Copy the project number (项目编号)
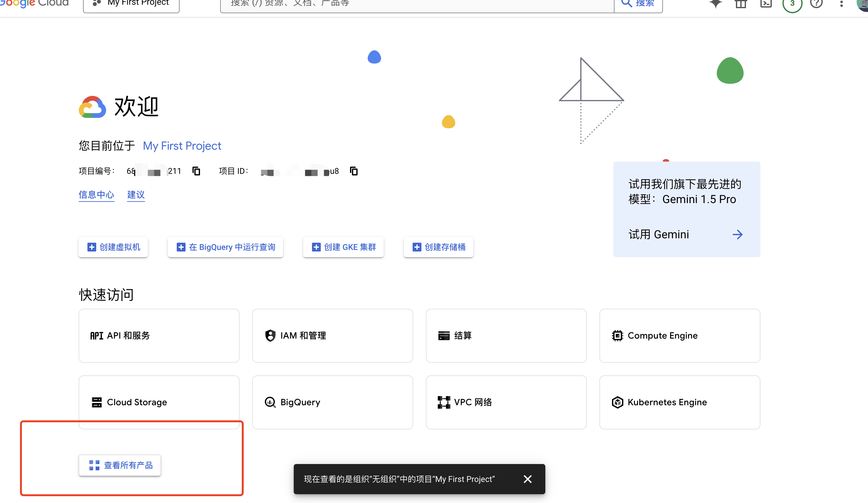 click(196, 171)
